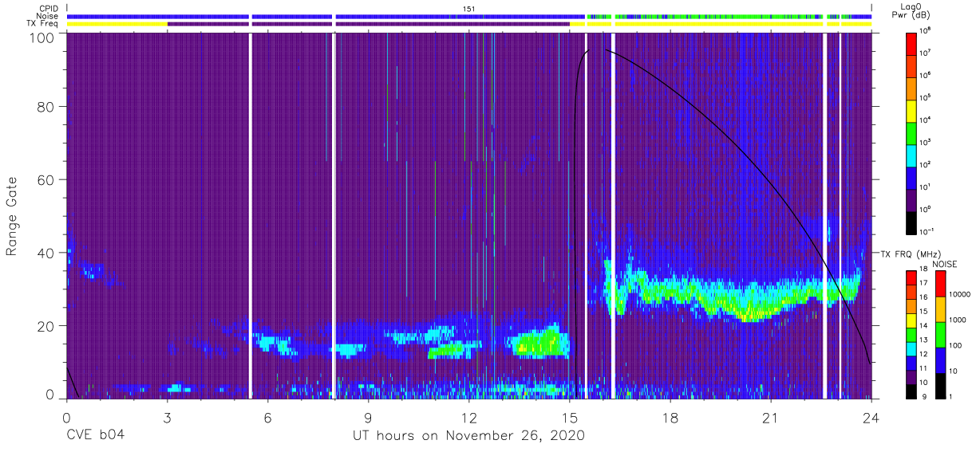Click the CPID value 151
The height and width of the screenshot is (452, 980).
pos(469,9)
